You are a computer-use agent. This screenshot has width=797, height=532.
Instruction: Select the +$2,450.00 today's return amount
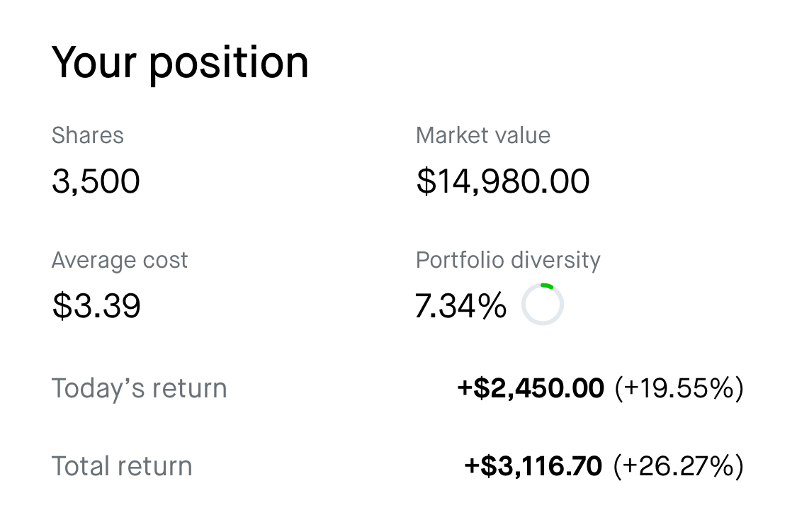[531, 388]
